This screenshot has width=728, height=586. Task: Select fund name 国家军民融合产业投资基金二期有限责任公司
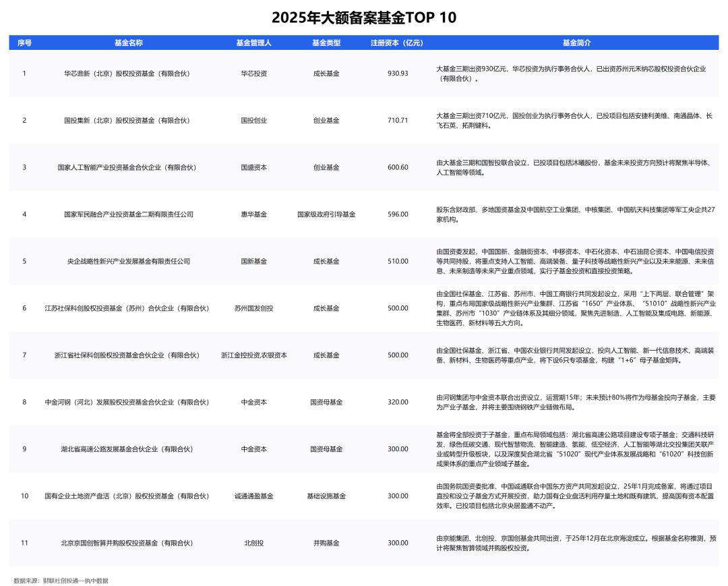[129, 214]
